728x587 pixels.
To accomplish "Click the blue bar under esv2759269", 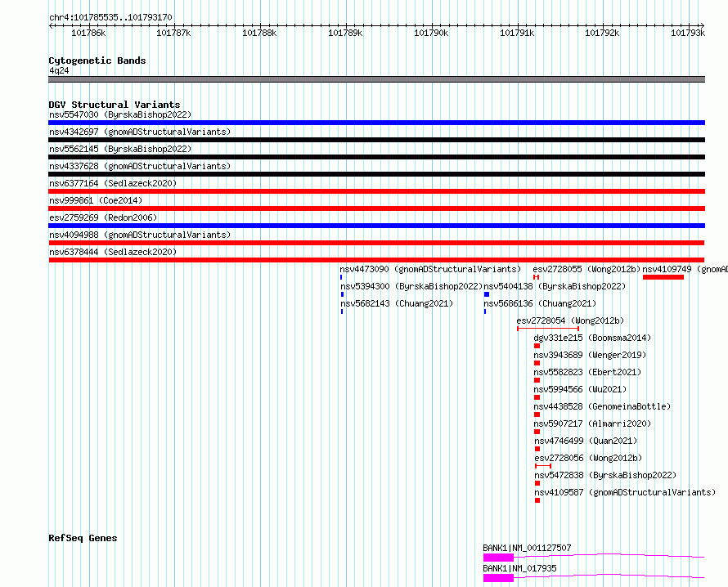I will (x=376, y=226).
